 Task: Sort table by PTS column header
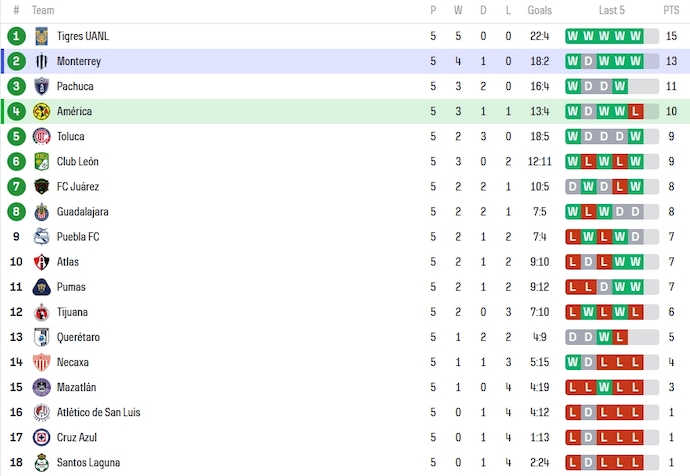tap(671, 11)
